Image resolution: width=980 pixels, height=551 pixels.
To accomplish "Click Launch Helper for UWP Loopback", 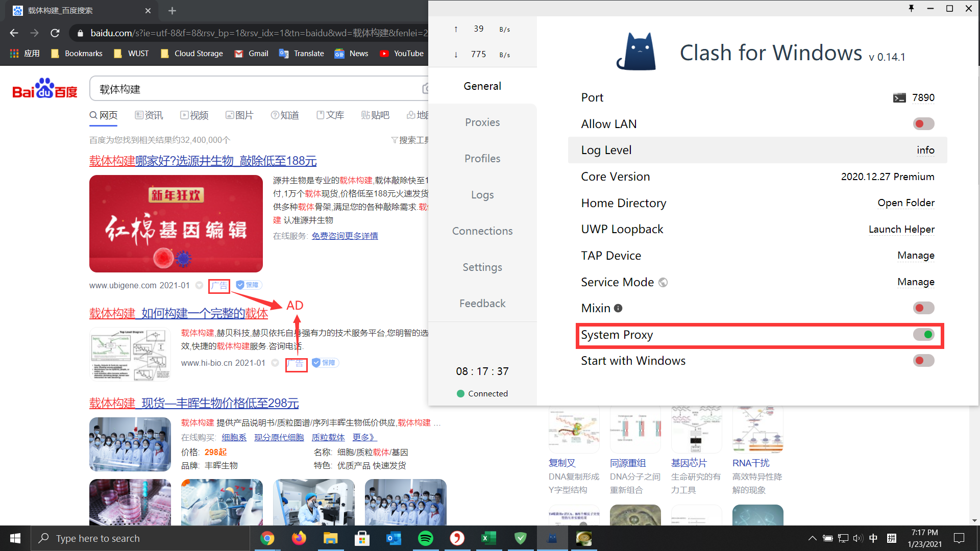I will point(901,229).
